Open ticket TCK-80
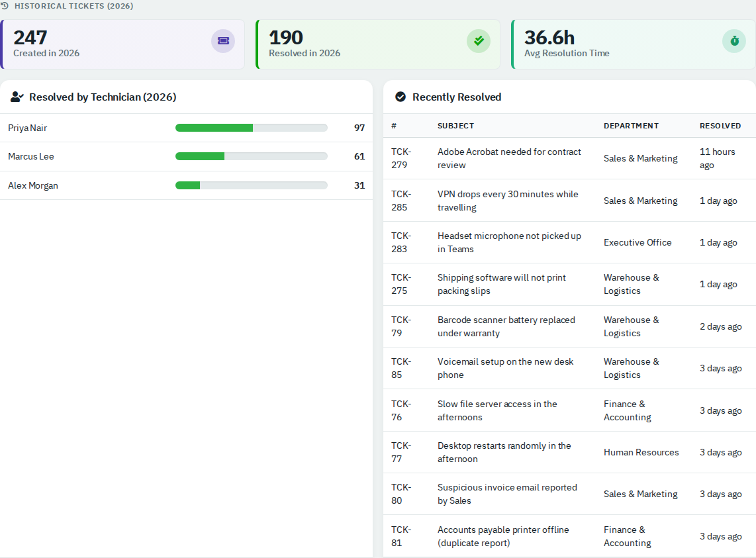This screenshot has height=558, width=756. (401, 494)
